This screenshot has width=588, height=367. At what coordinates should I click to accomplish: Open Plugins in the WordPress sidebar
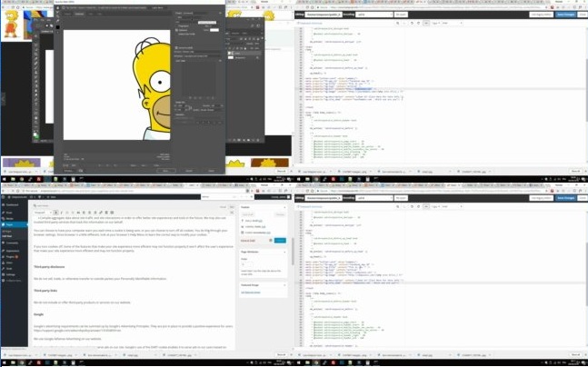pos(10,257)
